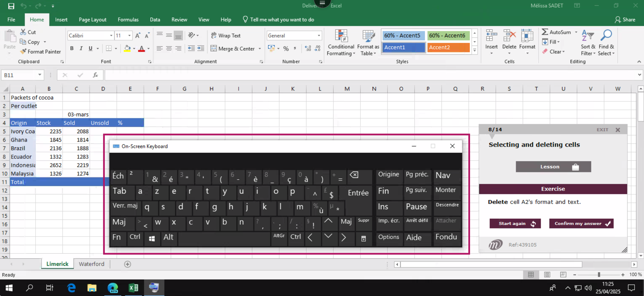Switch to the Insert ribbon tab
The image size is (644, 296).
[61, 20]
